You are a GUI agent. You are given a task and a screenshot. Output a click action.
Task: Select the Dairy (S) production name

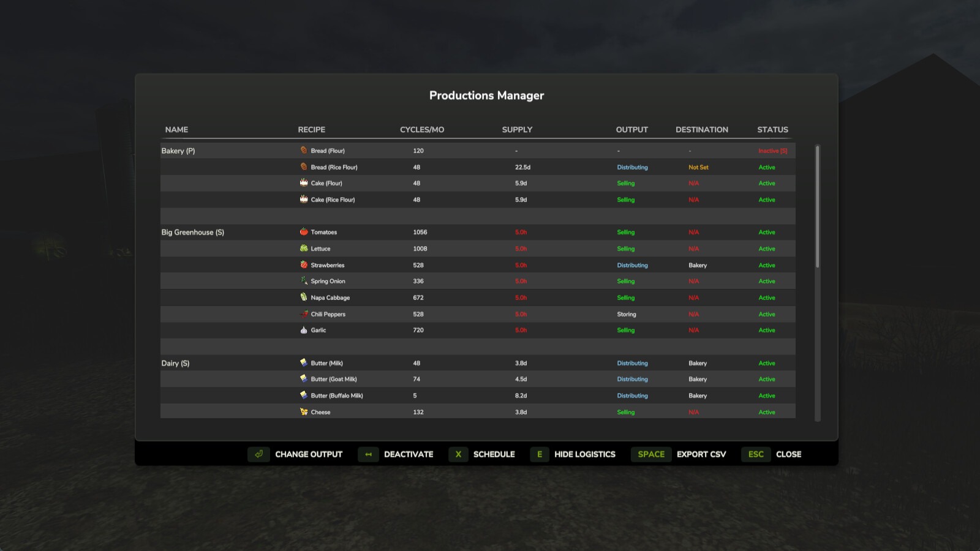coord(176,363)
